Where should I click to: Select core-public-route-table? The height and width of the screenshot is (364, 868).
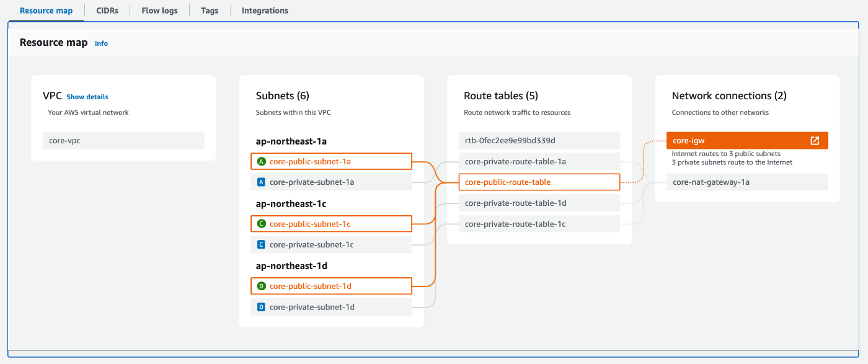(539, 182)
